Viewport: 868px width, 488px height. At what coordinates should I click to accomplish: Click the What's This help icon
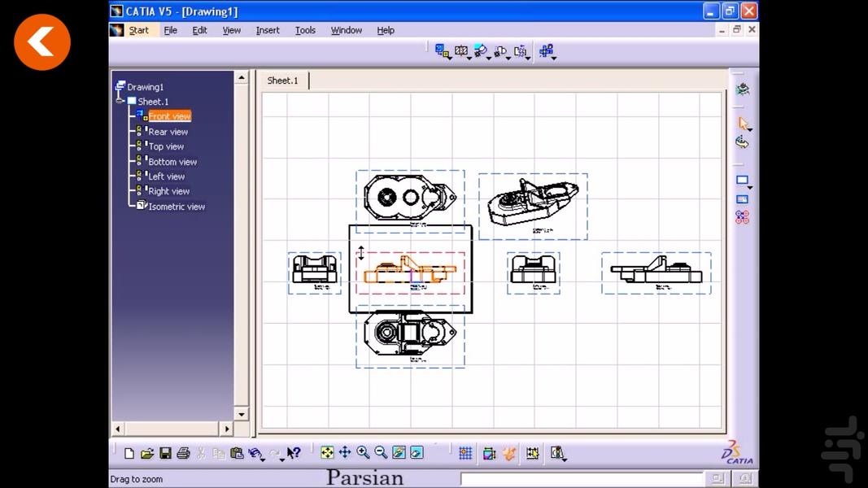click(x=294, y=452)
